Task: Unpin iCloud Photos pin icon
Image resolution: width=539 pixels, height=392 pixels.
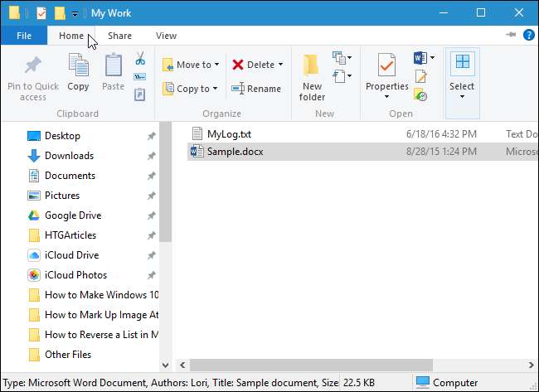Action: (x=152, y=275)
